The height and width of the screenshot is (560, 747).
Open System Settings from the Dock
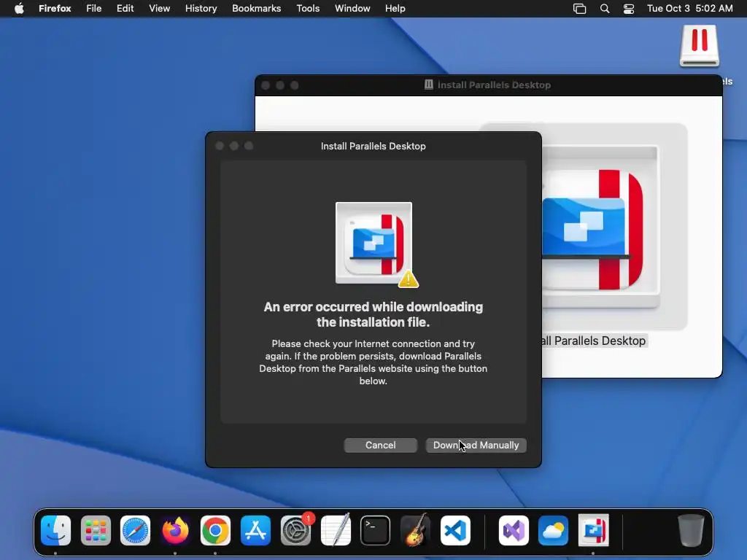pyautogui.click(x=295, y=531)
